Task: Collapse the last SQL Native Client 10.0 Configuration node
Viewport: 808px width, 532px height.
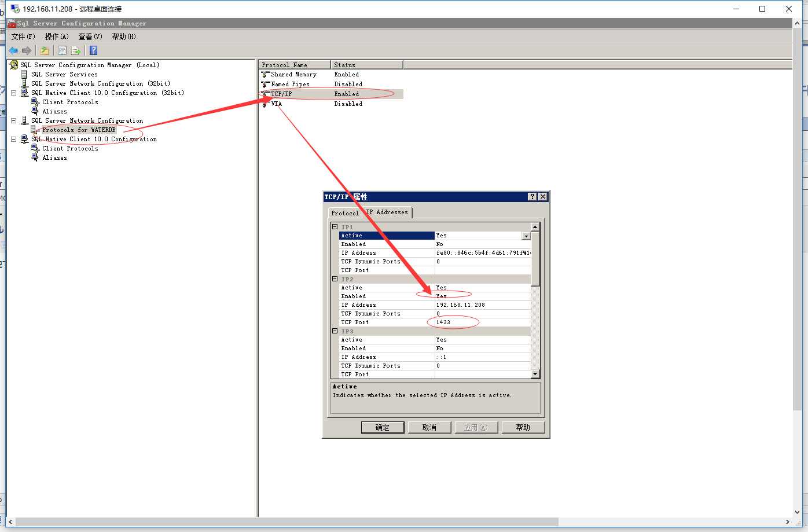Action: 14,139
